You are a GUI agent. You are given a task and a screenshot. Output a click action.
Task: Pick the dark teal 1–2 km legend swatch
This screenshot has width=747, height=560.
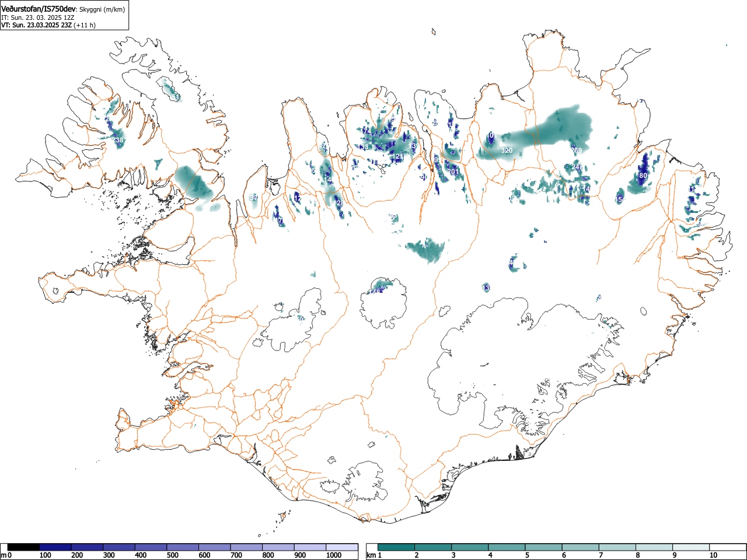[x=396, y=547]
